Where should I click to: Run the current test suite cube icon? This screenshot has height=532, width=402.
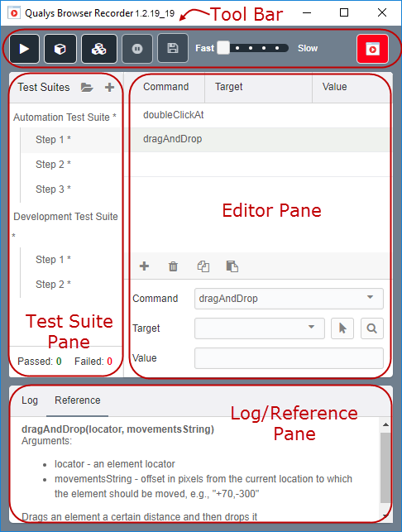[60, 49]
